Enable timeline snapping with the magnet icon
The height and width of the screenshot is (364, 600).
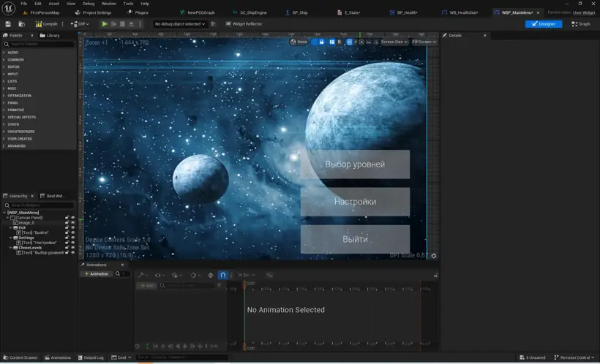pos(222,275)
